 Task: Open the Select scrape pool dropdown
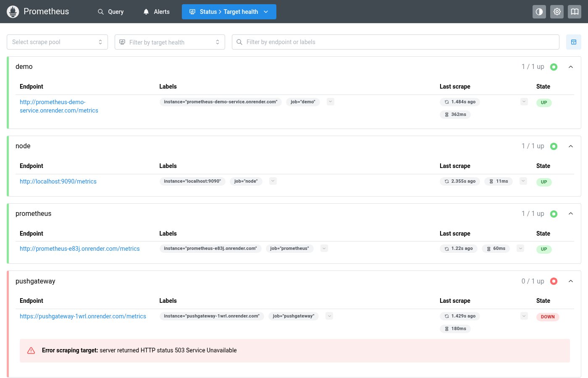point(57,42)
